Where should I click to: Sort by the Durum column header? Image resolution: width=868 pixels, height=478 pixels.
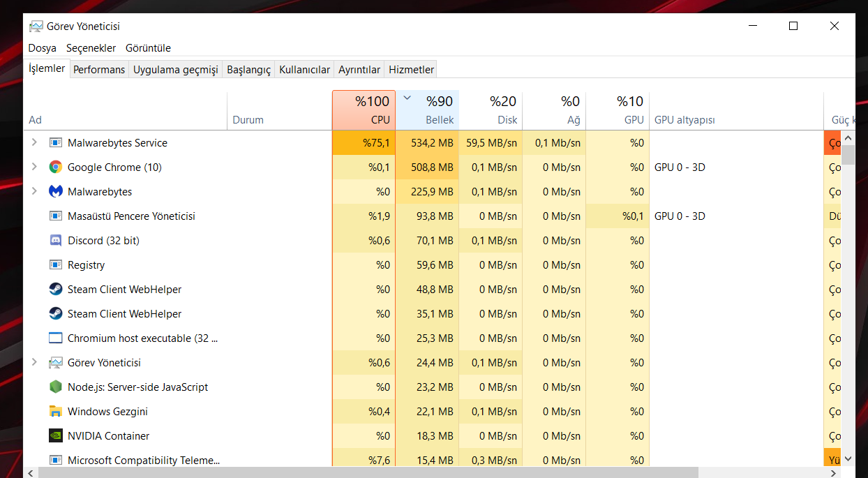pos(280,110)
